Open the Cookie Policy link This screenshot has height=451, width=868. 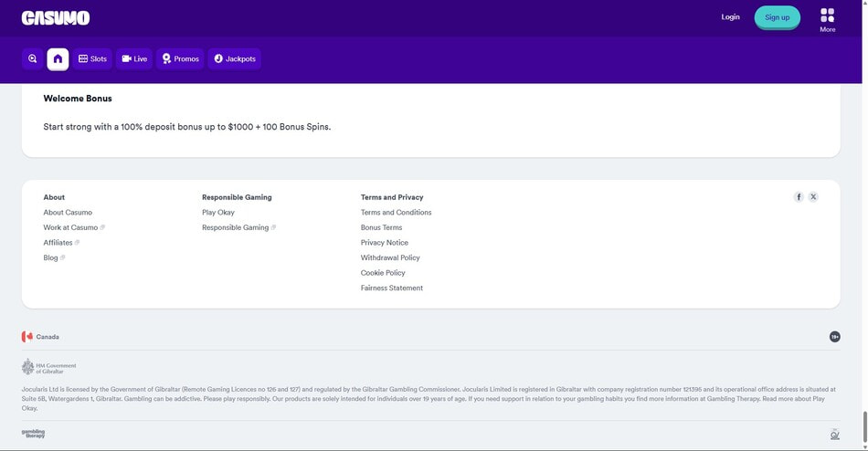383,273
